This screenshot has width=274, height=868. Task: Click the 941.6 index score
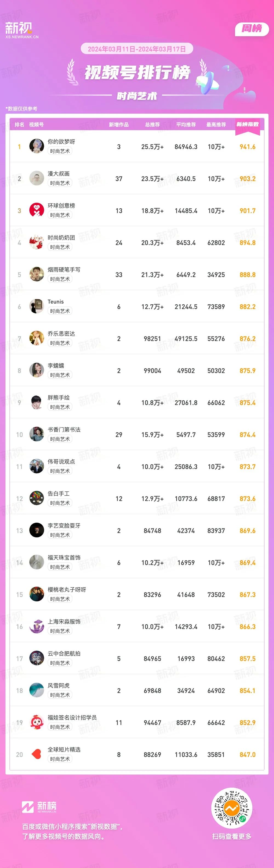click(248, 147)
